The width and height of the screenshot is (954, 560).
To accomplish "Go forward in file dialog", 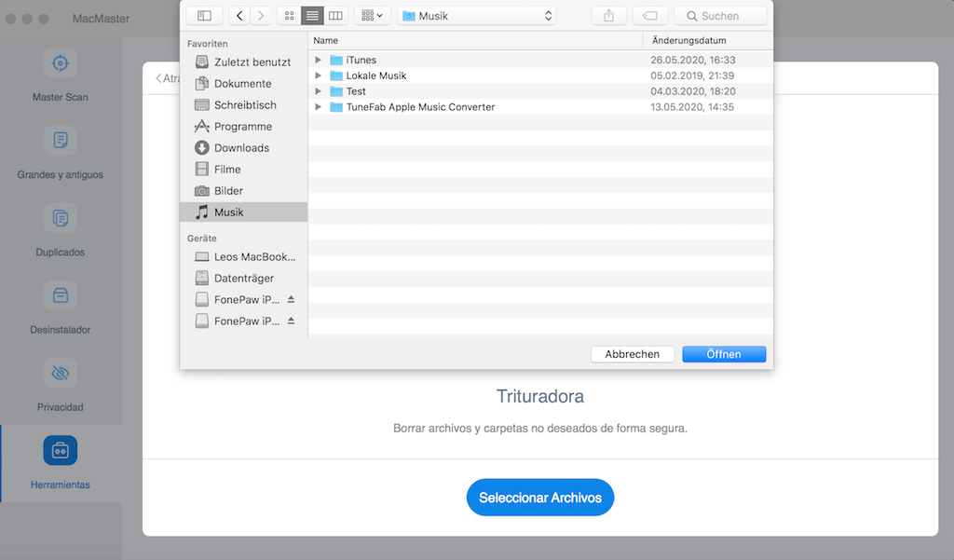I will click(x=261, y=16).
